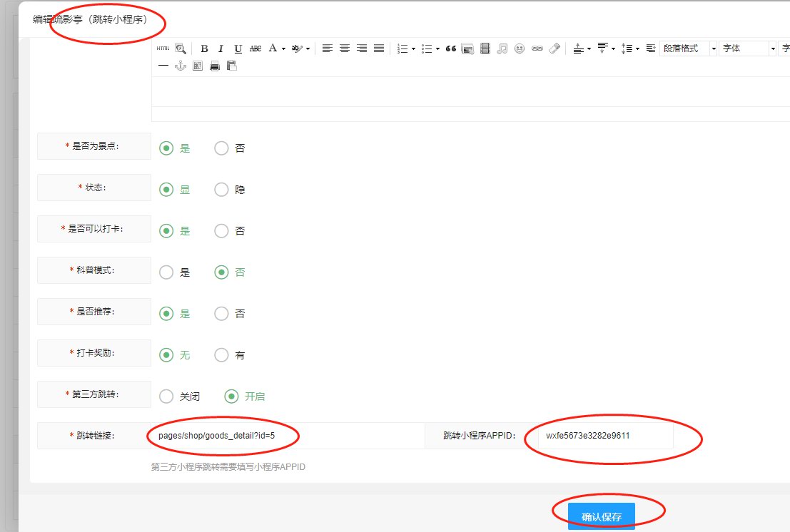Open line height dropdown
Screen dimensions: 790x532
coord(637,48)
